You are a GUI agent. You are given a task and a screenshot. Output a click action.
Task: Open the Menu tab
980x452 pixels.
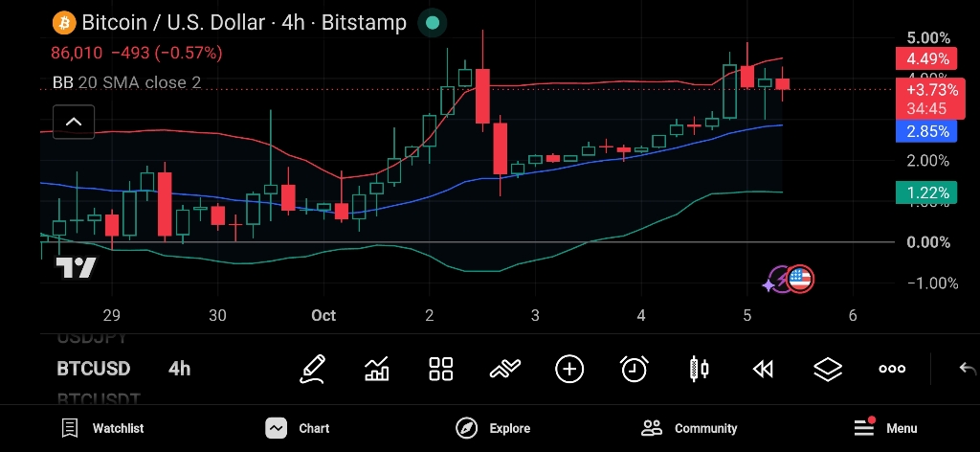[x=885, y=428]
